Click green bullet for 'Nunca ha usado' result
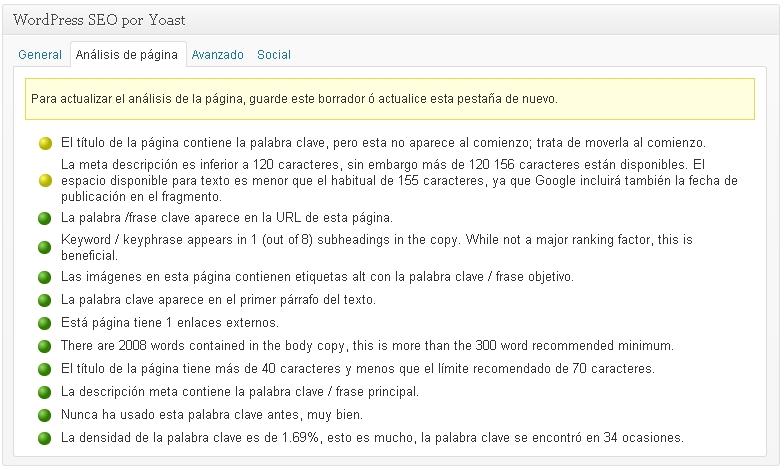This screenshot has width=784, height=470. coord(44,416)
